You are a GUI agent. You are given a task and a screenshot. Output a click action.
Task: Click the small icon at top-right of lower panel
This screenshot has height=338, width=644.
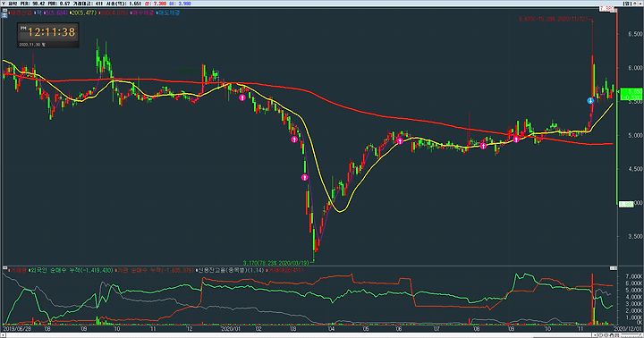pos(614,267)
